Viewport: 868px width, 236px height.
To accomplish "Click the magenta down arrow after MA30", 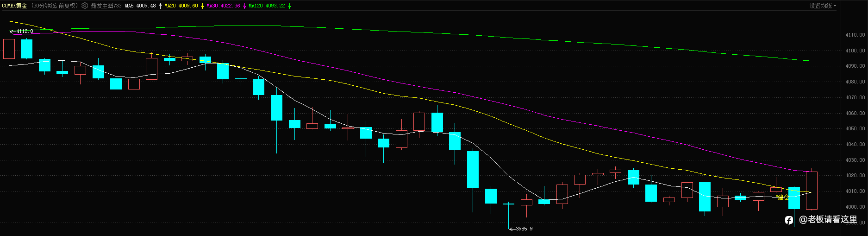I will [244, 6].
